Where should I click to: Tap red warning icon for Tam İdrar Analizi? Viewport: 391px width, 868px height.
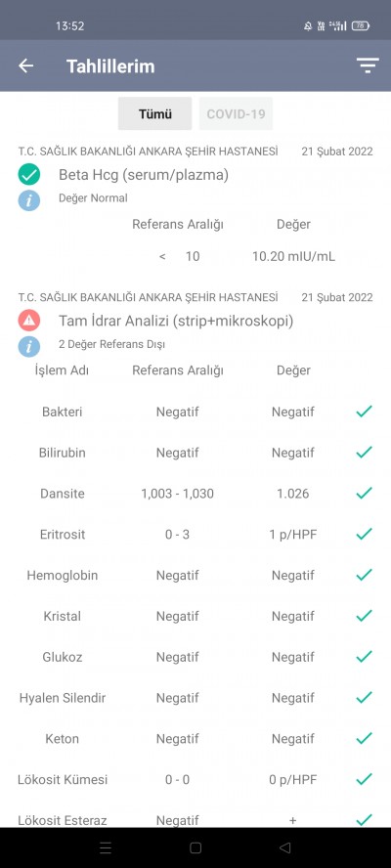point(28,321)
